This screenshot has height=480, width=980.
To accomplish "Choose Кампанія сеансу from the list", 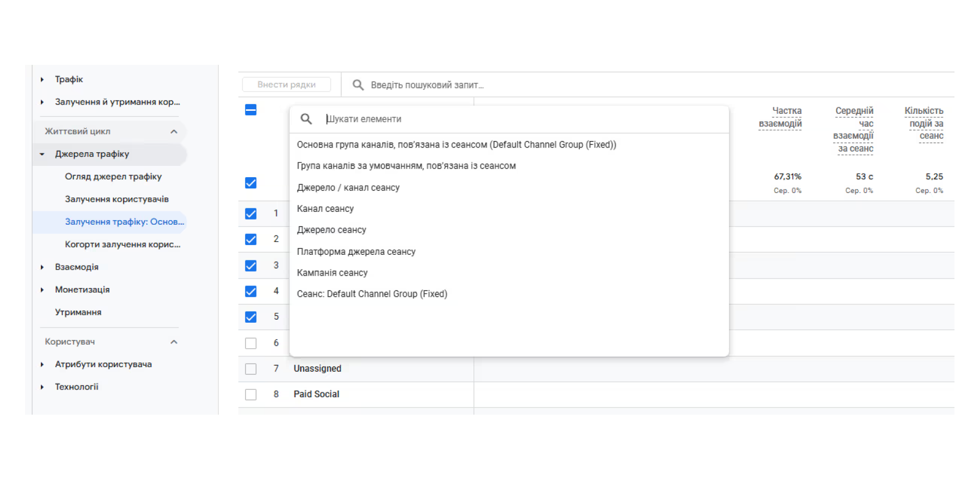I will click(x=332, y=273).
